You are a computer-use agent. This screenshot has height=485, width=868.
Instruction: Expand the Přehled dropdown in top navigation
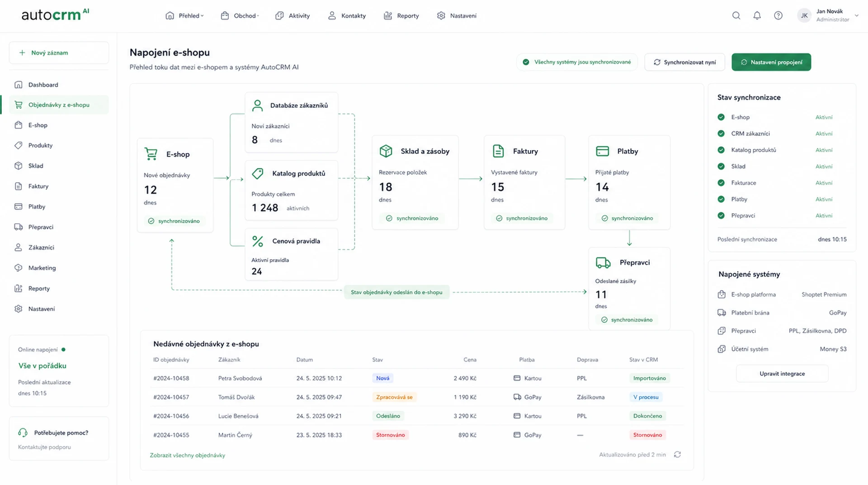tap(184, 16)
